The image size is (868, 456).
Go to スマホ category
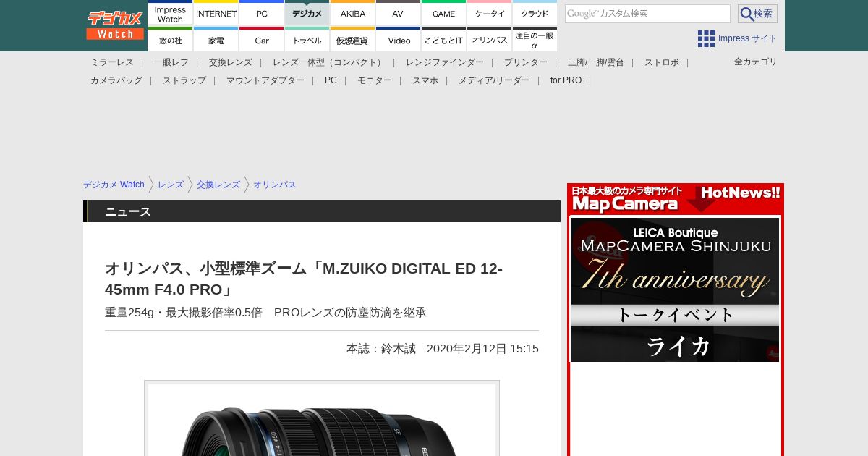425,80
